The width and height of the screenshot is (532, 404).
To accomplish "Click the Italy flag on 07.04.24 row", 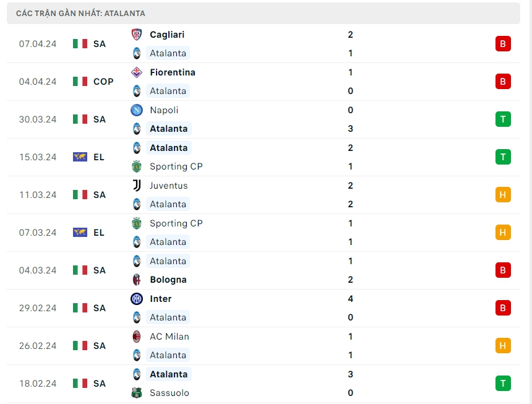I will (x=80, y=44).
